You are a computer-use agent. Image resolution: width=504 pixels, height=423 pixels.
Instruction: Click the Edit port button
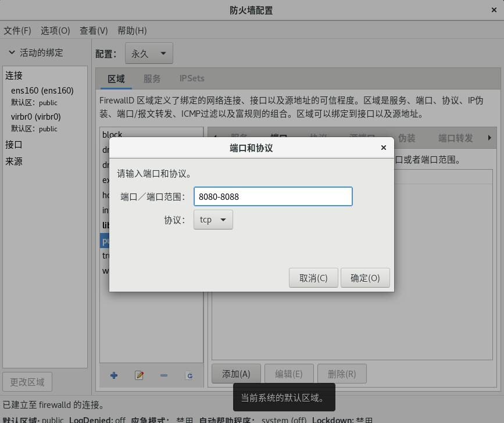click(289, 374)
